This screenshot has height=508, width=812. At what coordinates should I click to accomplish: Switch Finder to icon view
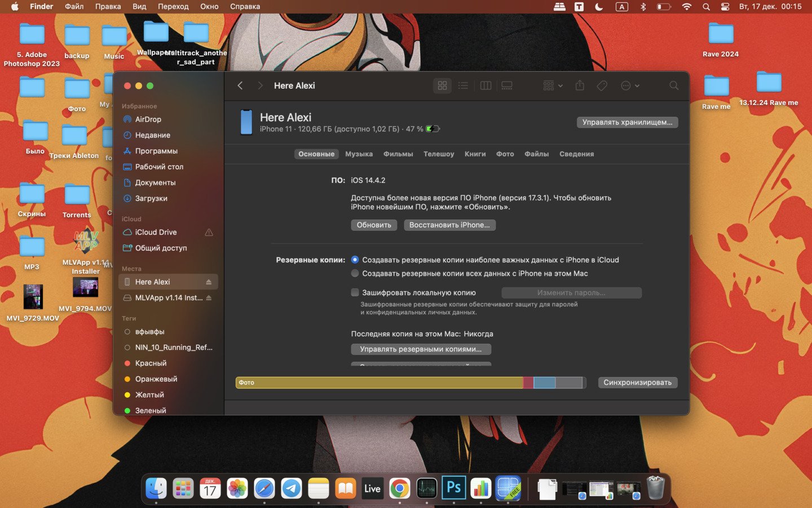(442, 86)
